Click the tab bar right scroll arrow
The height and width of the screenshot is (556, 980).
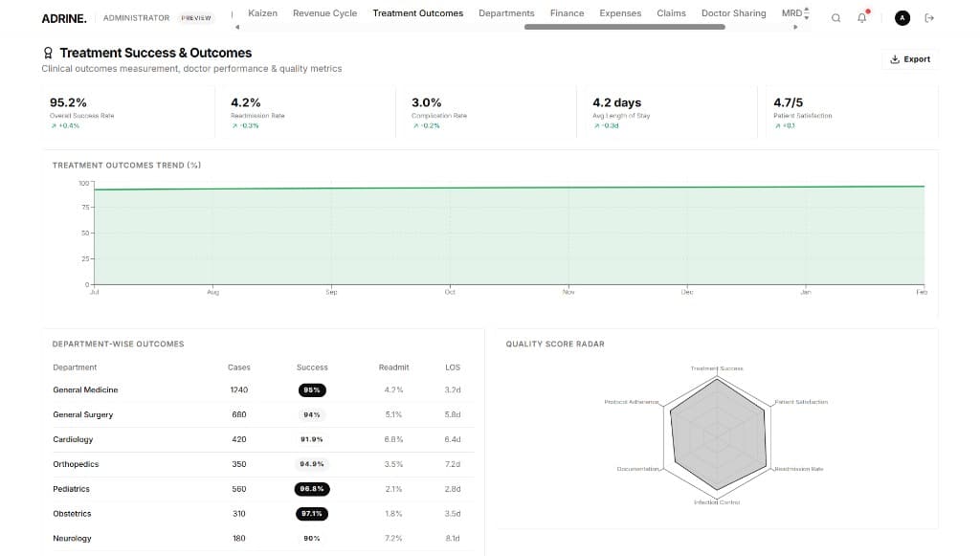[x=795, y=28]
